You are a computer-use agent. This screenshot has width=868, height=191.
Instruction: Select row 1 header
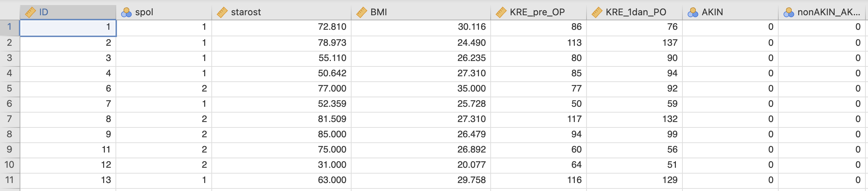pos(9,27)
